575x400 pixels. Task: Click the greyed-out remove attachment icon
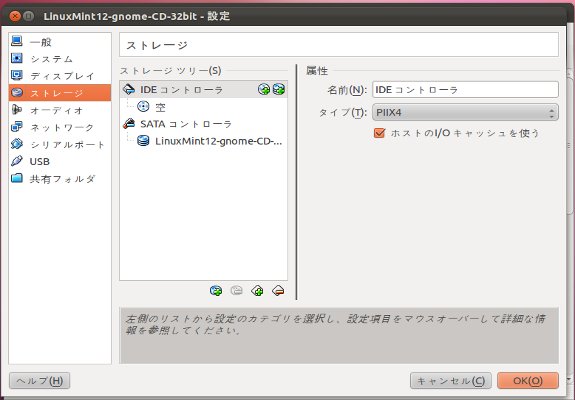237,291
